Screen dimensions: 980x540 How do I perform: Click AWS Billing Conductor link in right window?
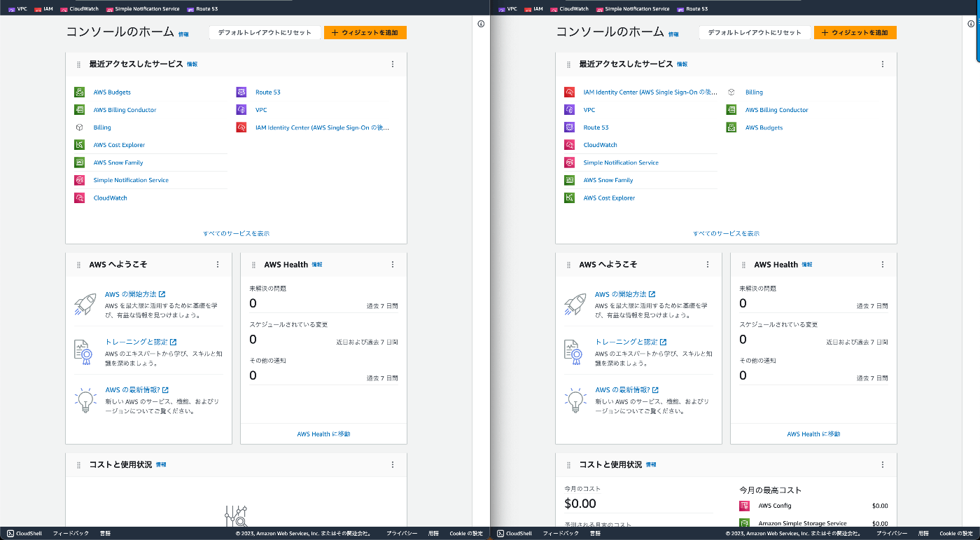[x=776, y=110]
